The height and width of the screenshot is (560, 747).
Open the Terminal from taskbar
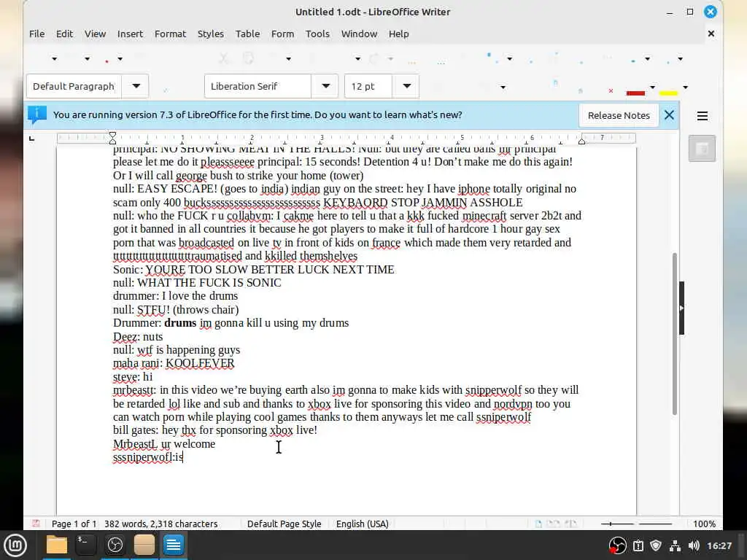(86, 545)
